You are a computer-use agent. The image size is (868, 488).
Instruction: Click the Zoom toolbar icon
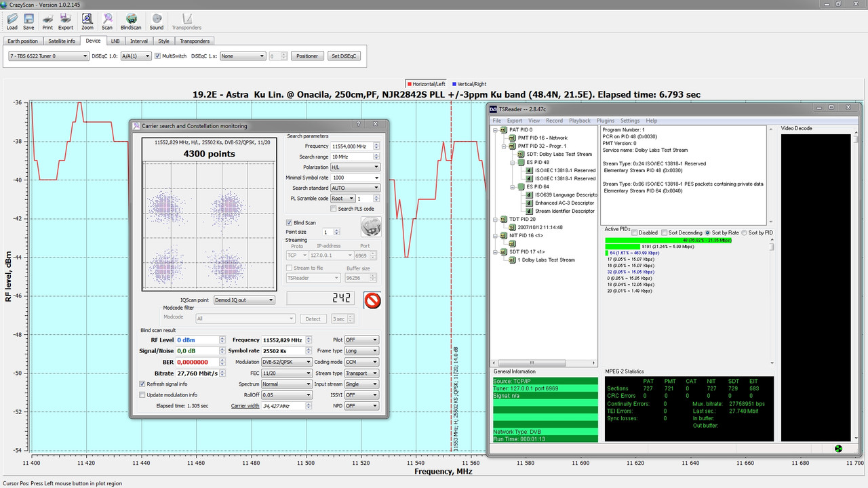tap(87, 20)
